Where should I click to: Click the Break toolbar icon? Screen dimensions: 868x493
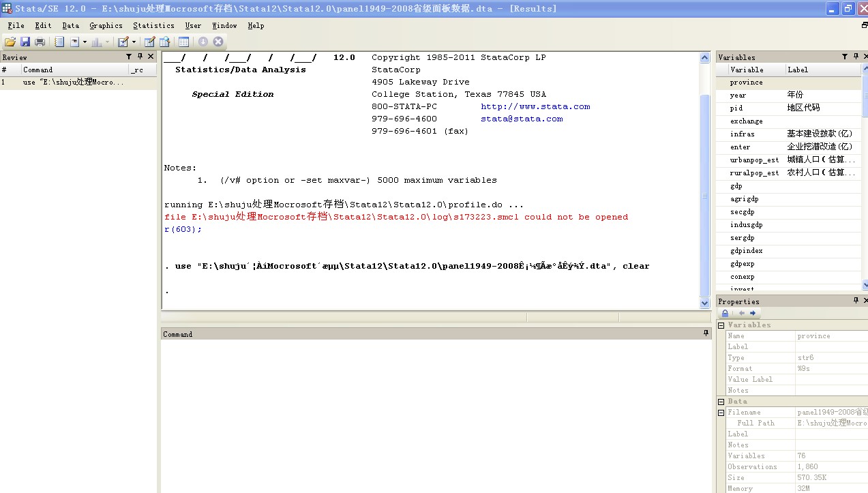[x=218, y=42]
